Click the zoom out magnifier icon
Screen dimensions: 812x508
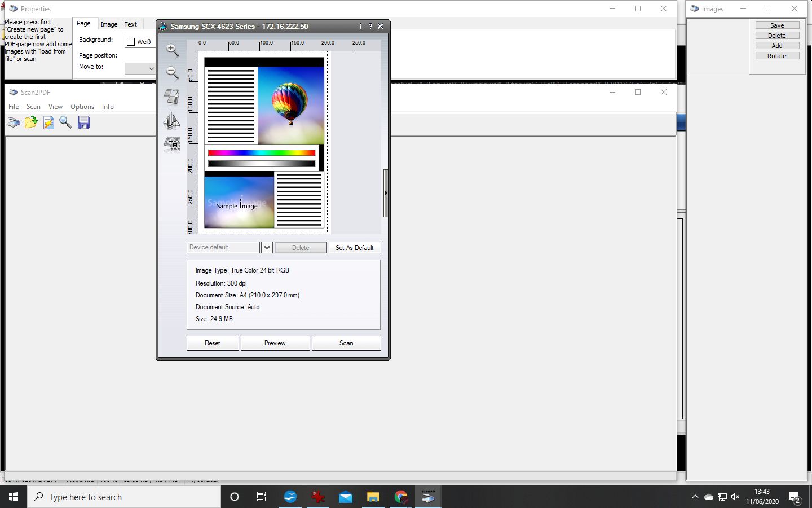[172, 73]
